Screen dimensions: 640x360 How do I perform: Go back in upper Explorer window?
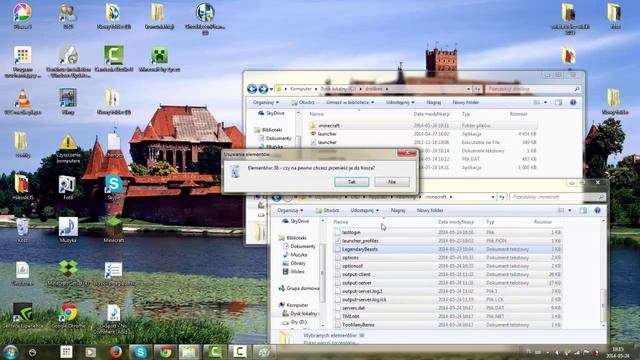pos(252,89)
